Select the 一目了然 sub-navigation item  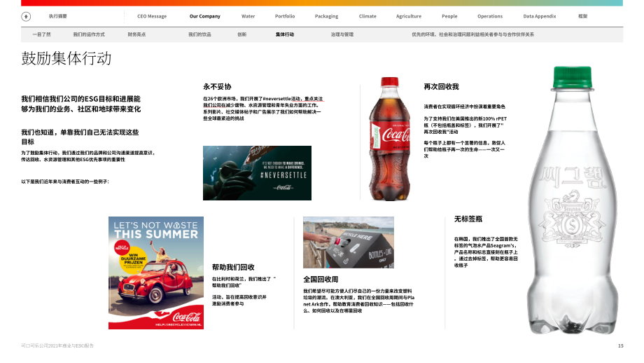click(x=41, y=34)
